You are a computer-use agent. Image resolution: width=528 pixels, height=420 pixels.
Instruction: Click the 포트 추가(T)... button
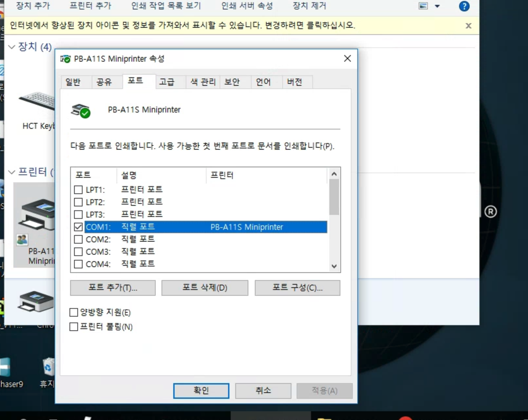113,288
